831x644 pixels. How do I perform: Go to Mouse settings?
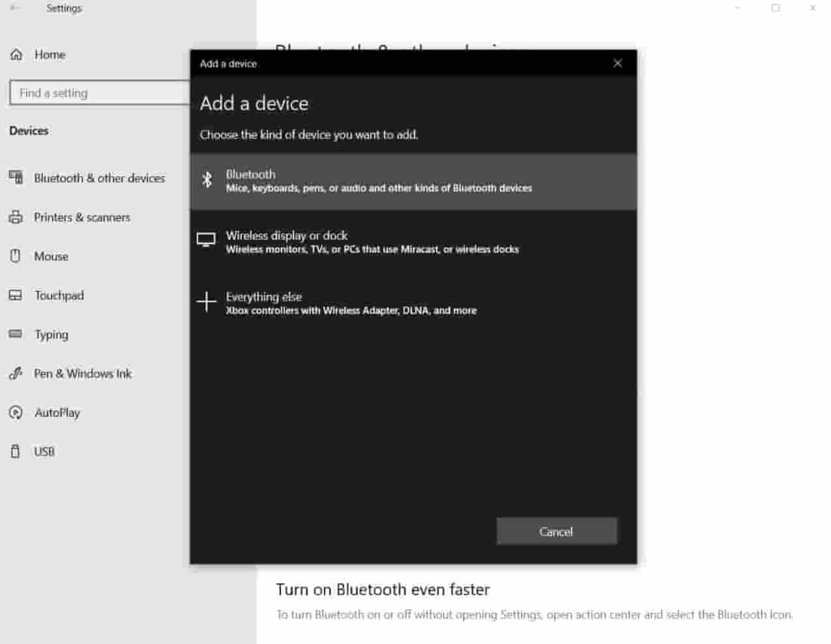[51, 256]
